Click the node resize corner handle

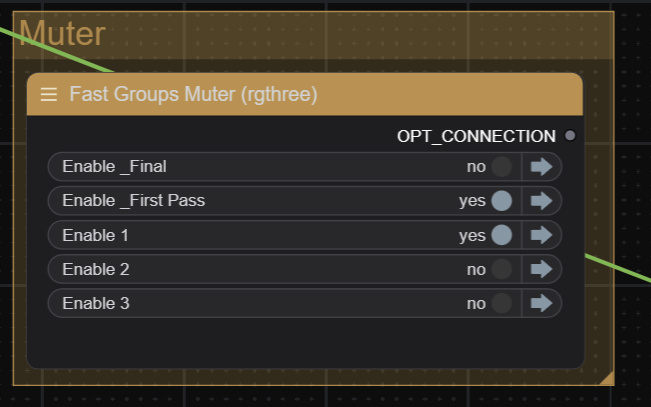[x=606, y=378]
